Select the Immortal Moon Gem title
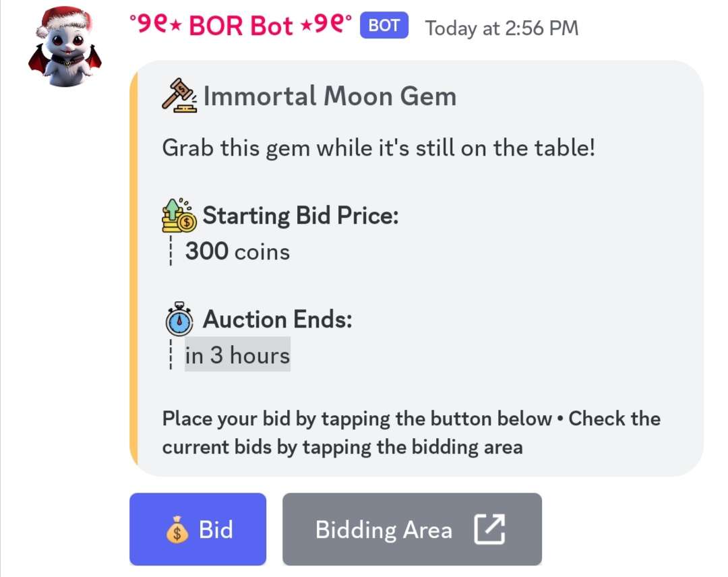The height and width of the screenshot is (577, 728). tap(330, 96)
